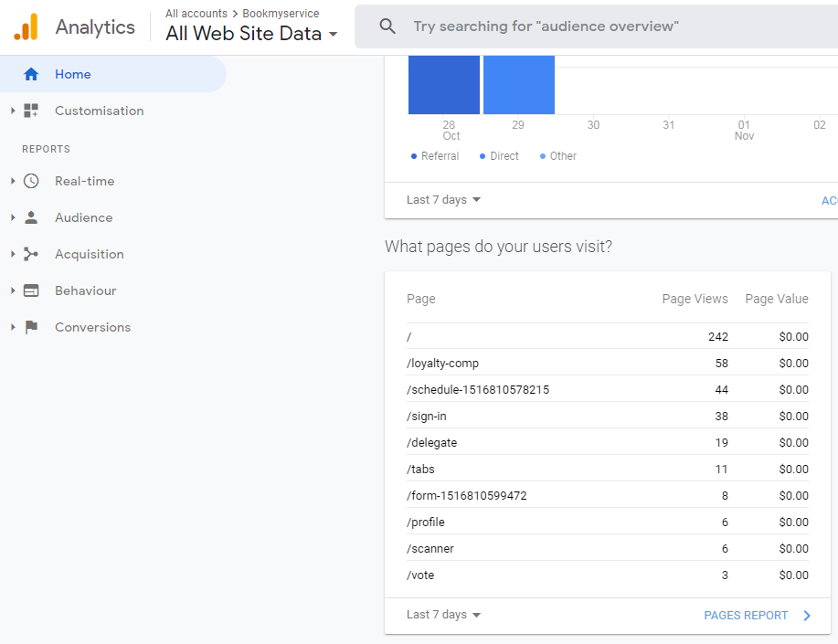838x644 pixels.
Task: Click the Acquisition branching arrows icon
Action: click(31, 254)
